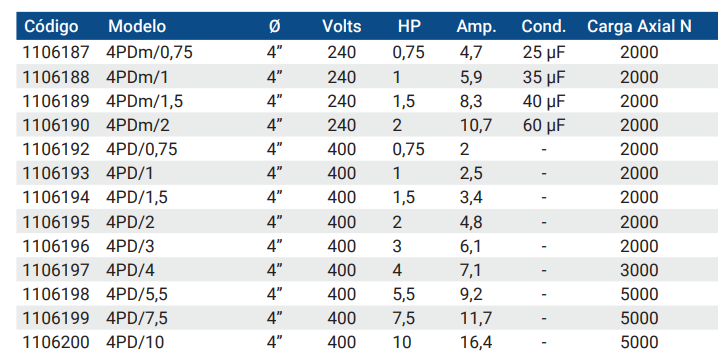The width and height of the screenshot is (718, 361).
Task: Click the Cond. column header
Action: [544, 26]
